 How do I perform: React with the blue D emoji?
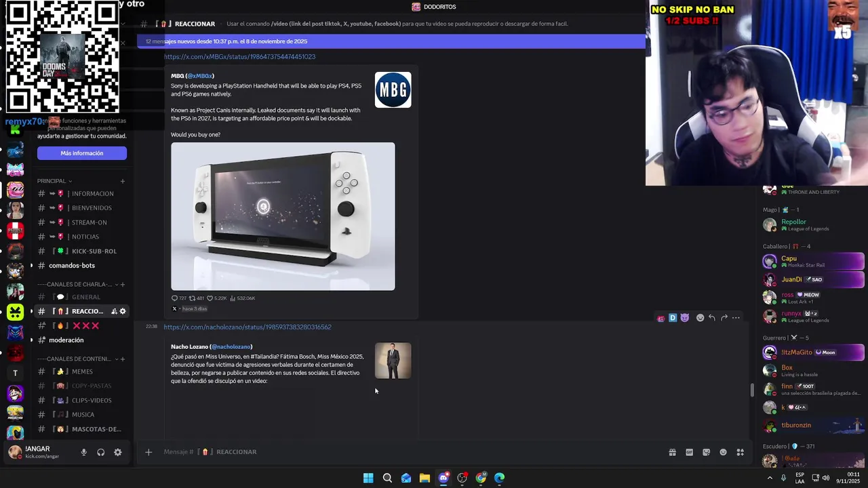673,318
